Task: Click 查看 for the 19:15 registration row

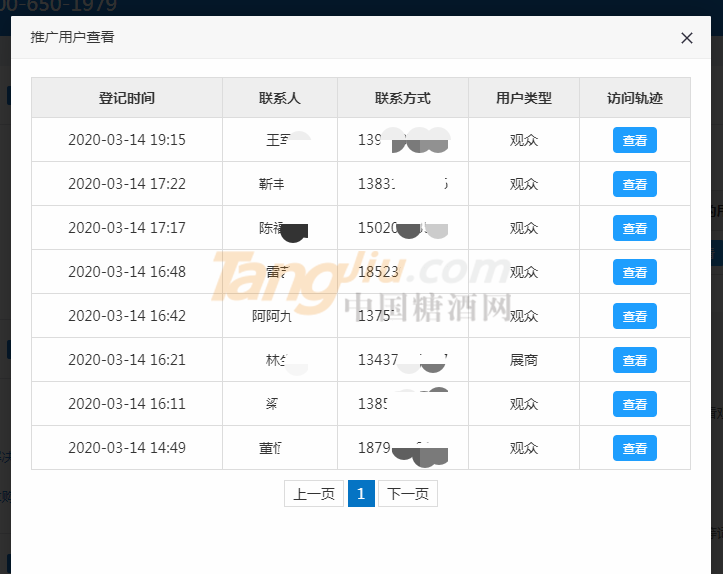Action: (x=634, y=140)
